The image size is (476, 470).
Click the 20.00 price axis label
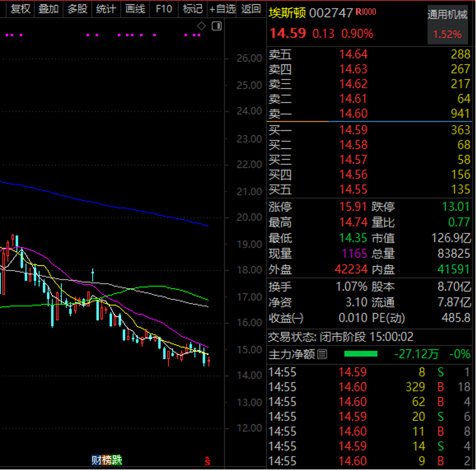249,217
